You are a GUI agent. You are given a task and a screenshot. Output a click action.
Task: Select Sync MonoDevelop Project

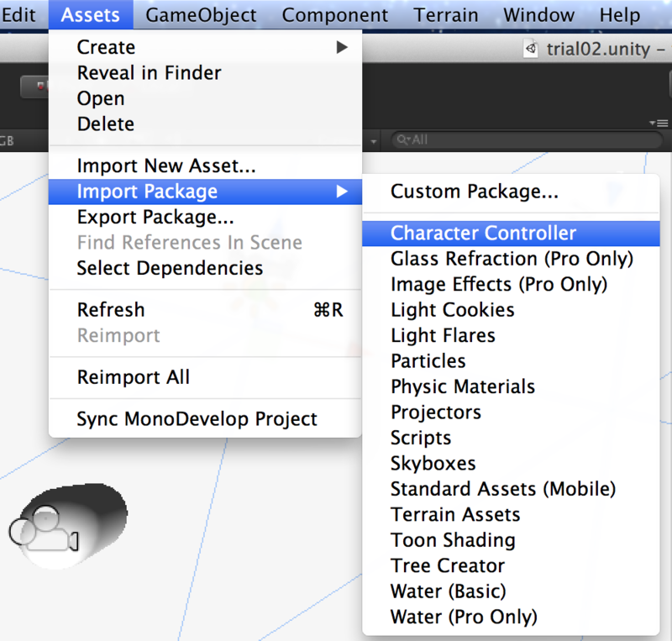[x=197, y=418]
